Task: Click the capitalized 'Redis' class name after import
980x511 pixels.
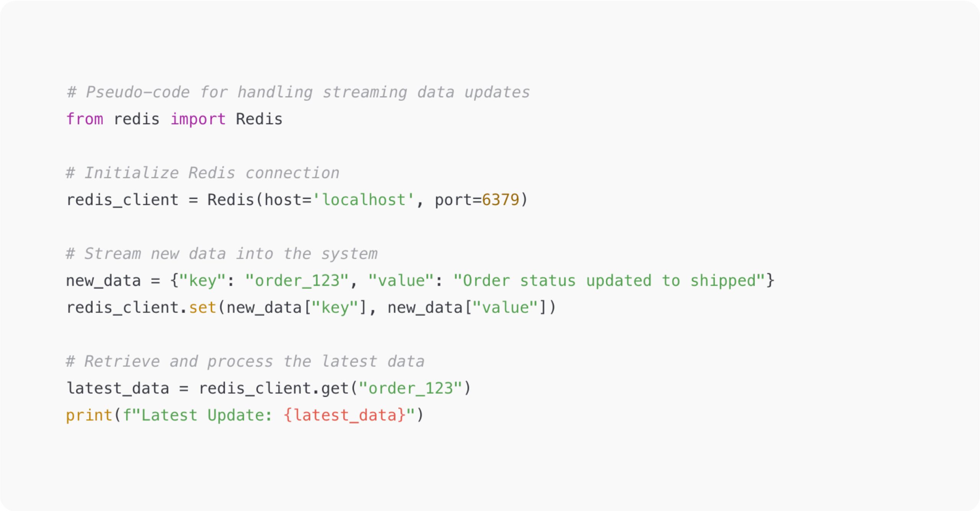Action: (259, 119)
